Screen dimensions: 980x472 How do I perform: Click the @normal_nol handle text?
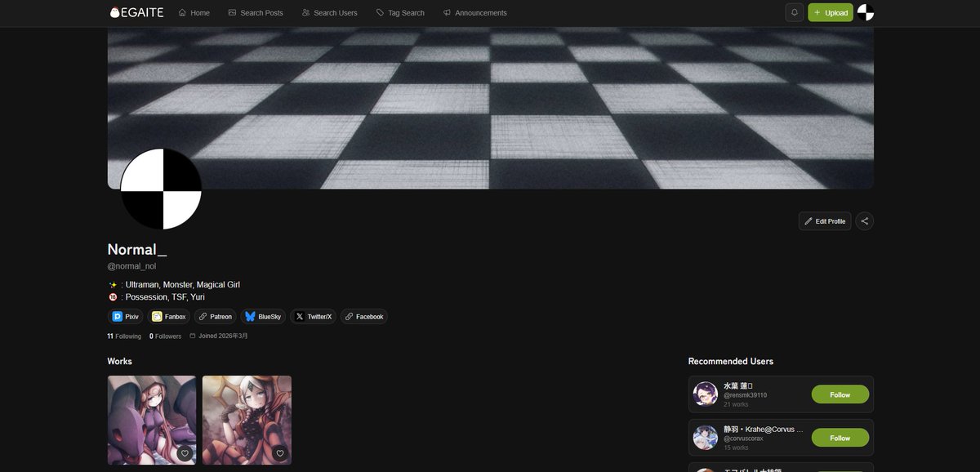point(131,266)
